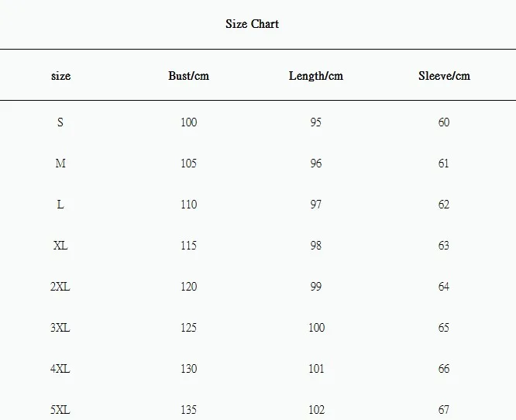Click length value 97 for size L
This screenshot has width=516, height=420.
(x=316, y=205)
